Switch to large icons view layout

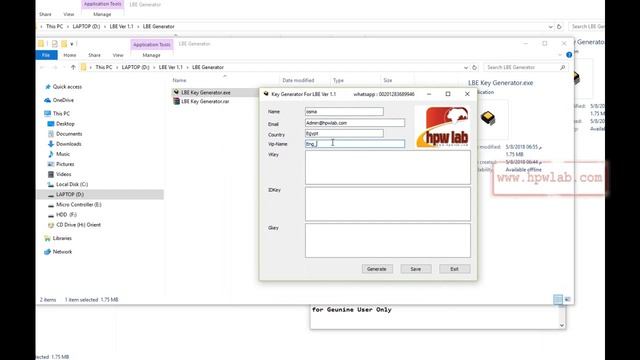(x=567, y=300)
